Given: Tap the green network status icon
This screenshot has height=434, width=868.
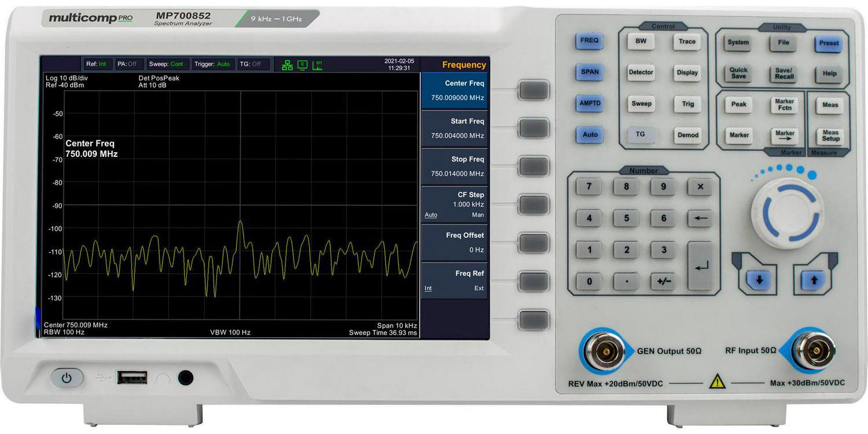Looking at the screenshot, I should coord(287,65).
